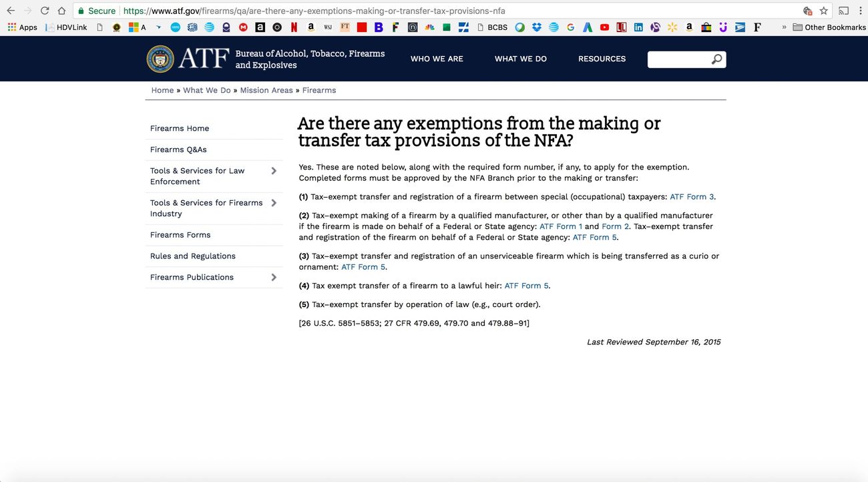Bookmark this page with the star icon
Screen dimensions: 868x482
point(823,11)
